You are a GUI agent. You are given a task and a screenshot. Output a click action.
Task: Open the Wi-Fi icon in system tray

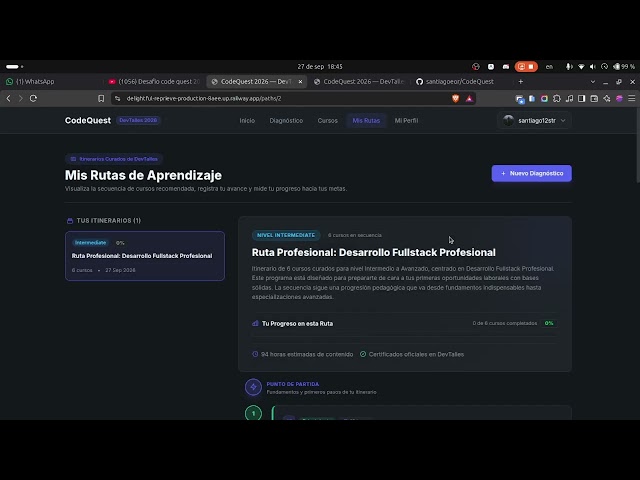coord(581,67)
